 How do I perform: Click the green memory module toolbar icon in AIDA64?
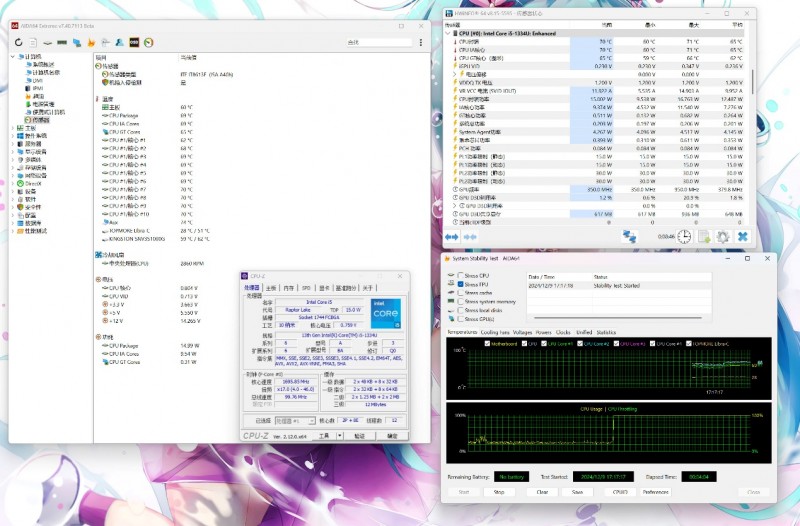62,42
